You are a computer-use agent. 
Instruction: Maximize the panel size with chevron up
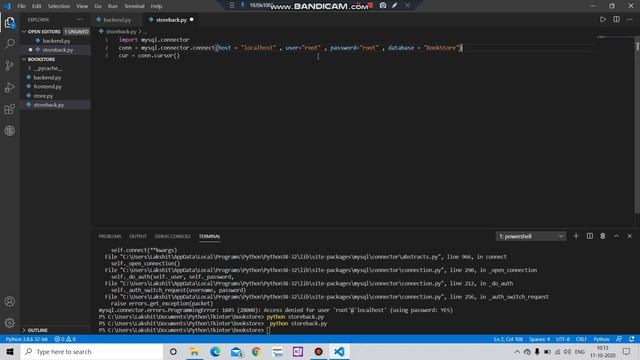tap(616, 236)
